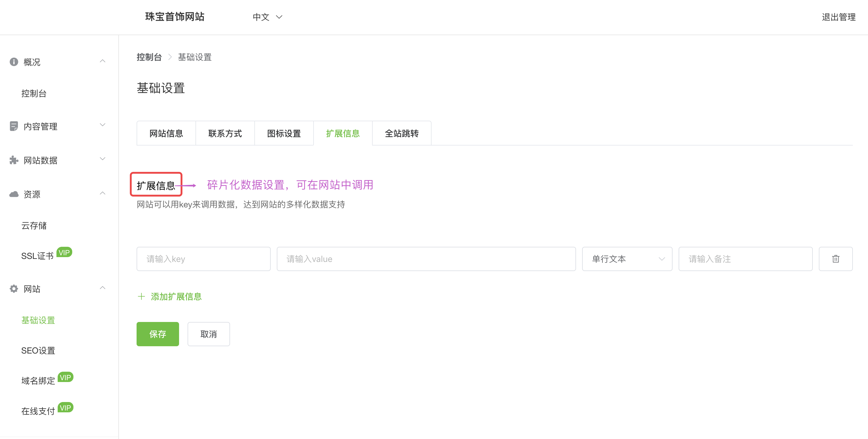This screenshot has height=439, width=868.
Task: Click the VIP badge next to 域名绑定
Action: tap(65, 377)
